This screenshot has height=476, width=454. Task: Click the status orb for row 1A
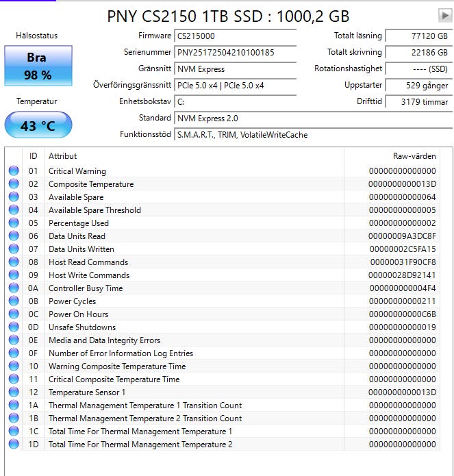pyautogui.click(x=14, y=405)
